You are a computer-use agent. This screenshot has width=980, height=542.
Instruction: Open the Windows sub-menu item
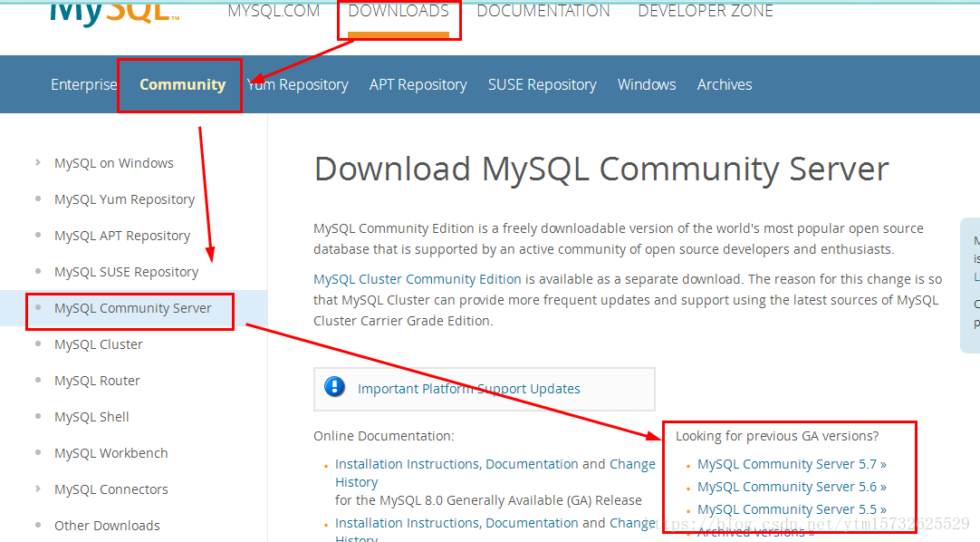tap(647, 84)
